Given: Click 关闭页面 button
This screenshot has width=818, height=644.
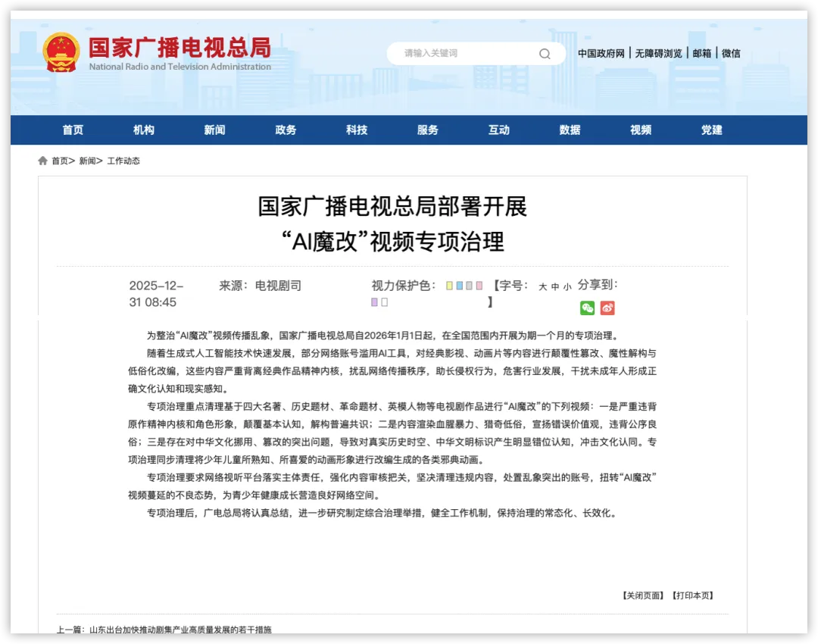Looking at the screenshot, I should [643, 596].
